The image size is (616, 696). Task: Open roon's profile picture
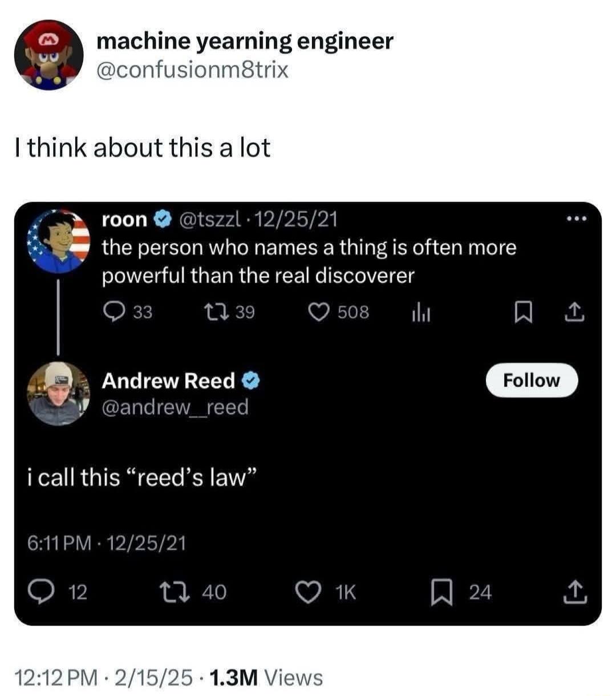coord(59,240)
